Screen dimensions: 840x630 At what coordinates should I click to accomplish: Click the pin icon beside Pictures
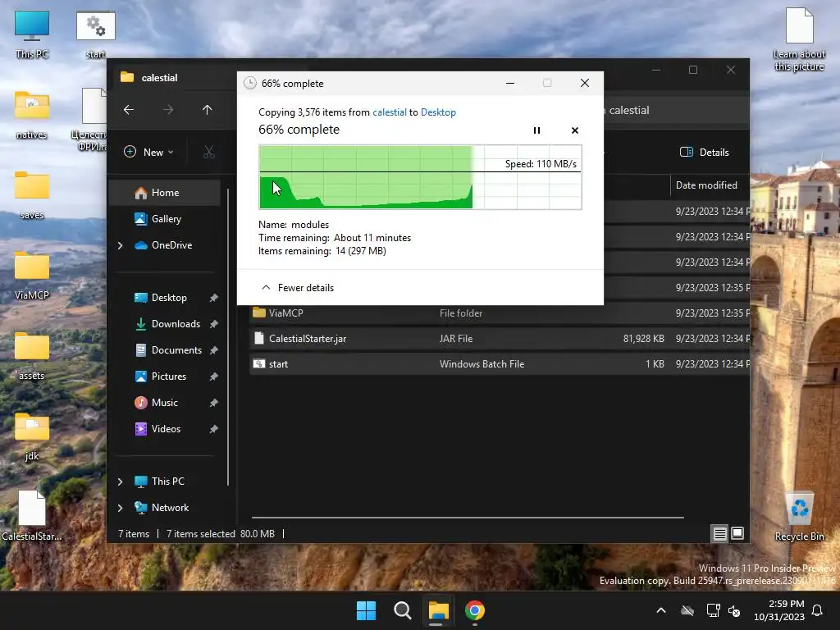click(213, 377)
